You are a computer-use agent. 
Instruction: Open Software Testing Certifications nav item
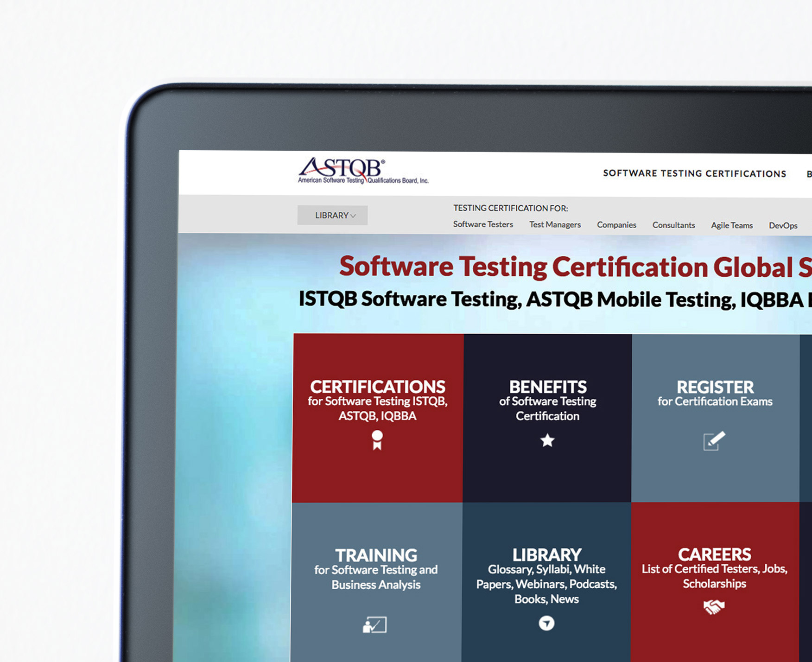(x=694, y=173)
